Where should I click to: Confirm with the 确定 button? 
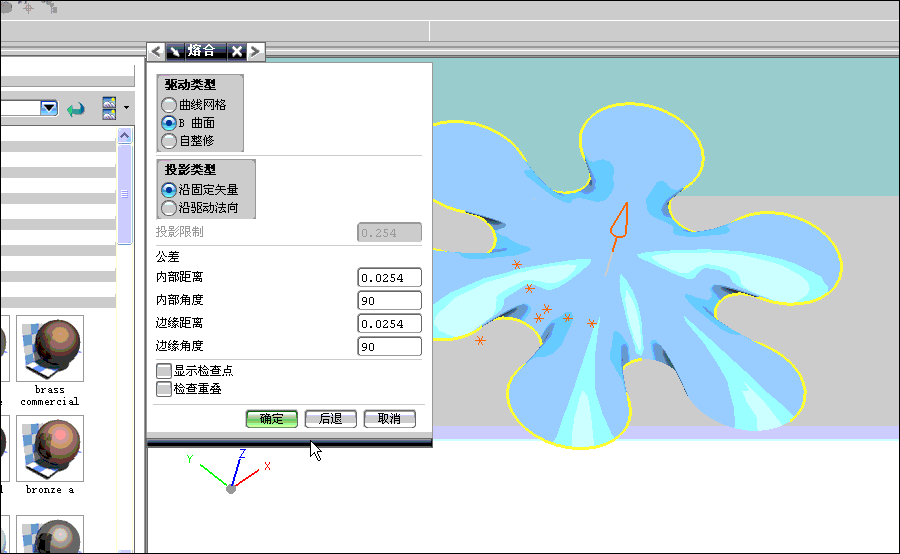tap(271, 419)
